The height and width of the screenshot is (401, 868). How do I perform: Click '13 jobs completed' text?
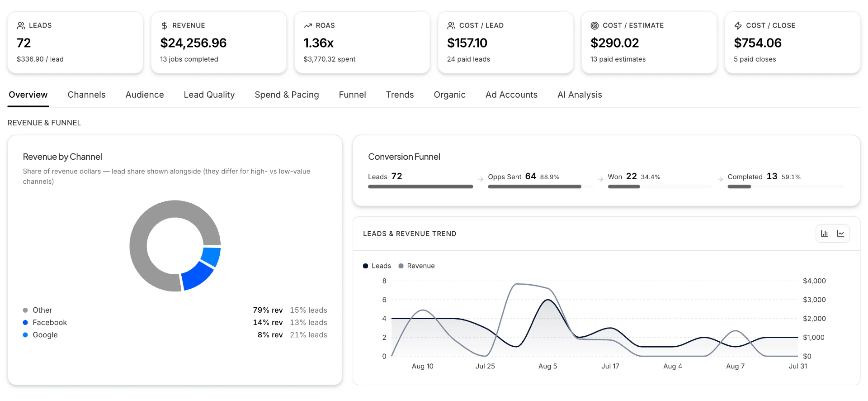pyautogui.click(x=189, y=59)
